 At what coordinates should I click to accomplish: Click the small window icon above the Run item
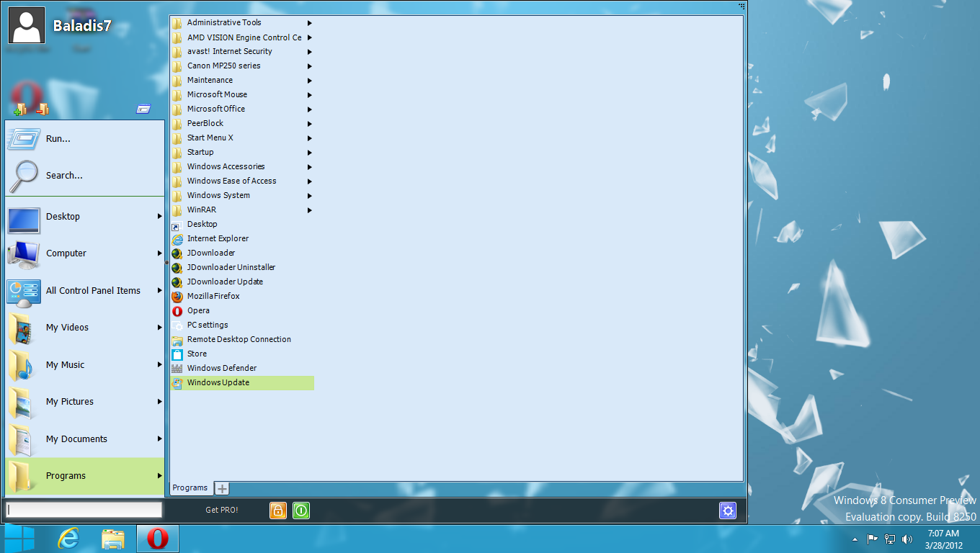[143, 109]
